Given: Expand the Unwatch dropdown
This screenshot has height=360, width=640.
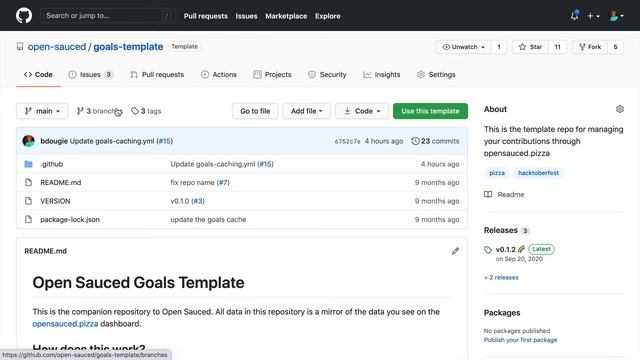Looking at the screenshot, I should 464,47.
